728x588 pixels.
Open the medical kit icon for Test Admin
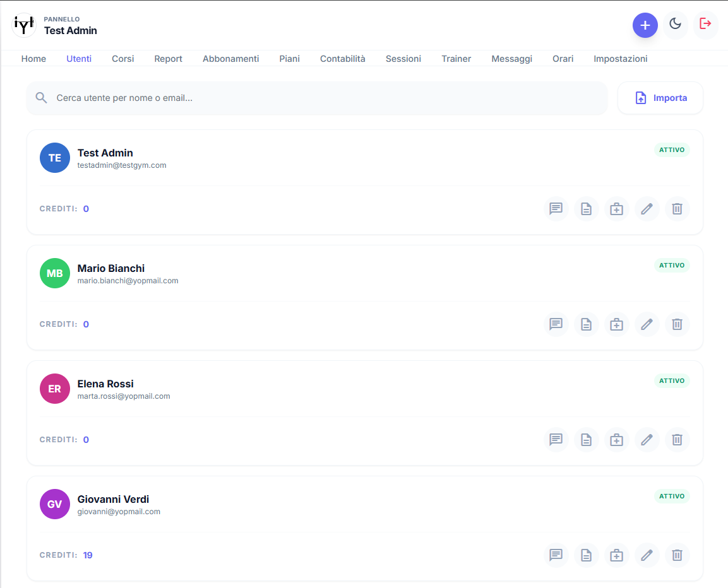point(616,209)
